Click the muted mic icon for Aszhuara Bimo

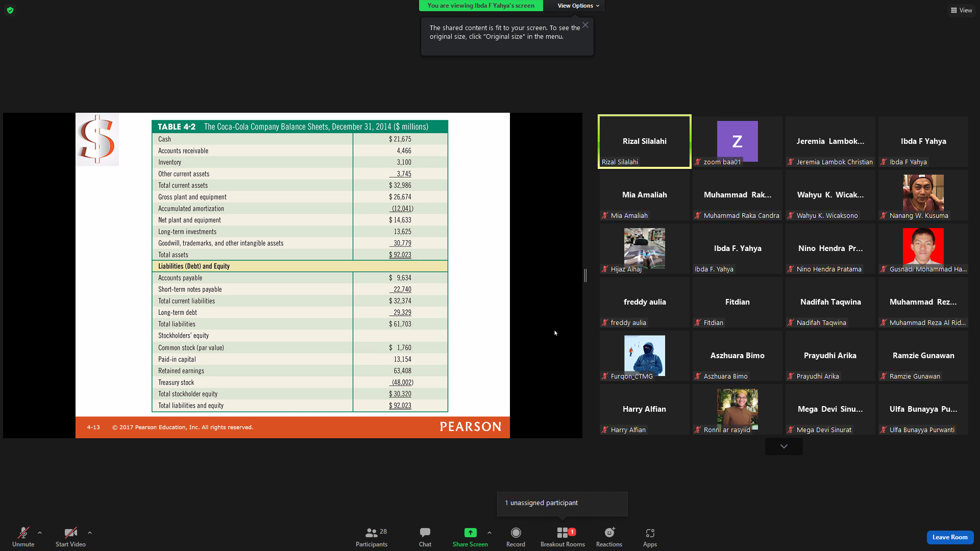click(698, 377)
